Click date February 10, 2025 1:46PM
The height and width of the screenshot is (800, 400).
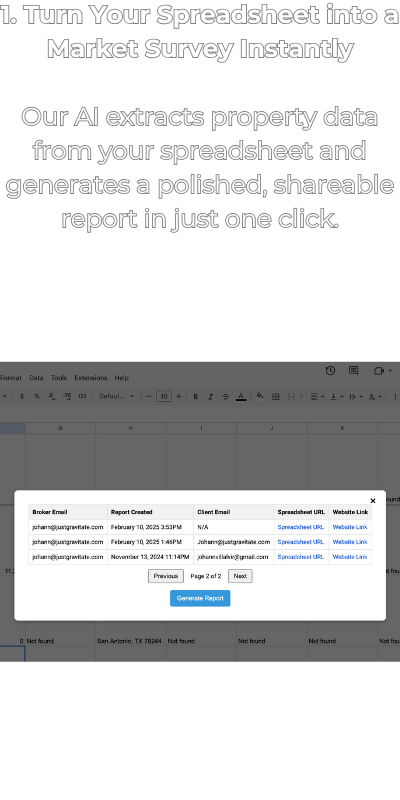click(146, 542)
